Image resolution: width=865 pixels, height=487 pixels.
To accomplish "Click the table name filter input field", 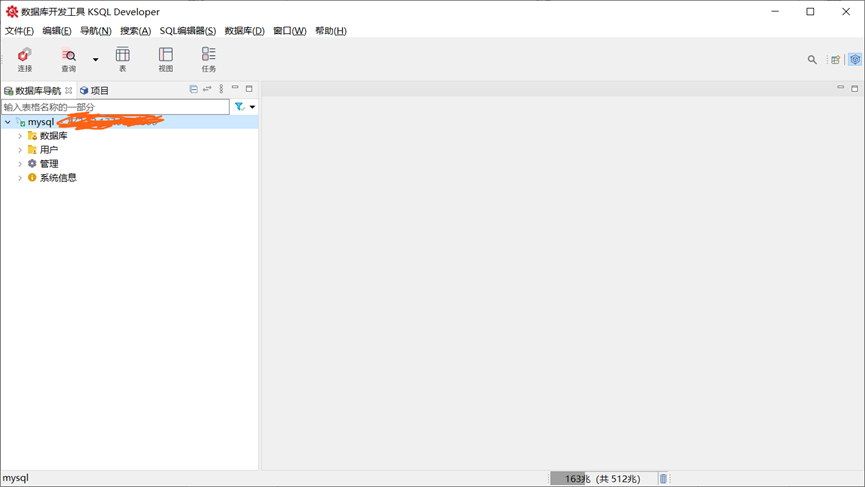I will tap(115, 107).
